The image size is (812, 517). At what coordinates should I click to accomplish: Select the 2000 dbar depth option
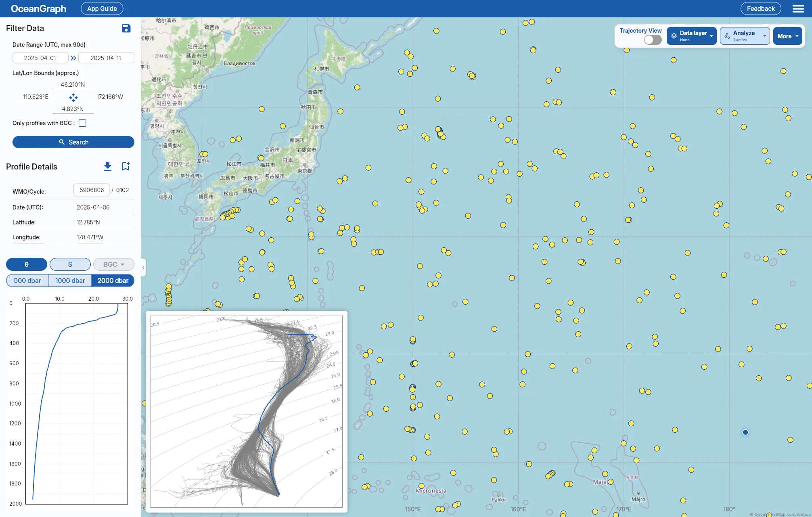click(x=113, y=280)
